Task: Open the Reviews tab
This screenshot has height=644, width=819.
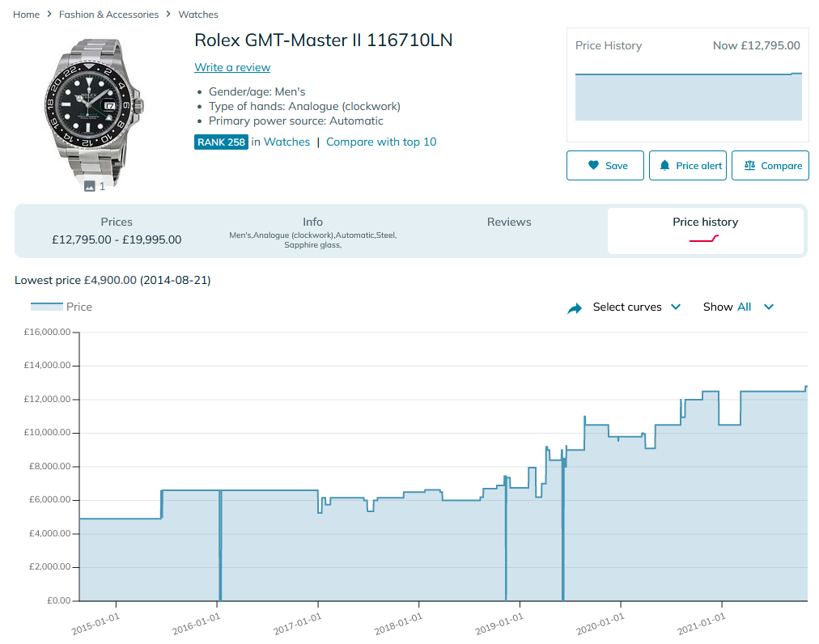Action: (x=509, y=231)
